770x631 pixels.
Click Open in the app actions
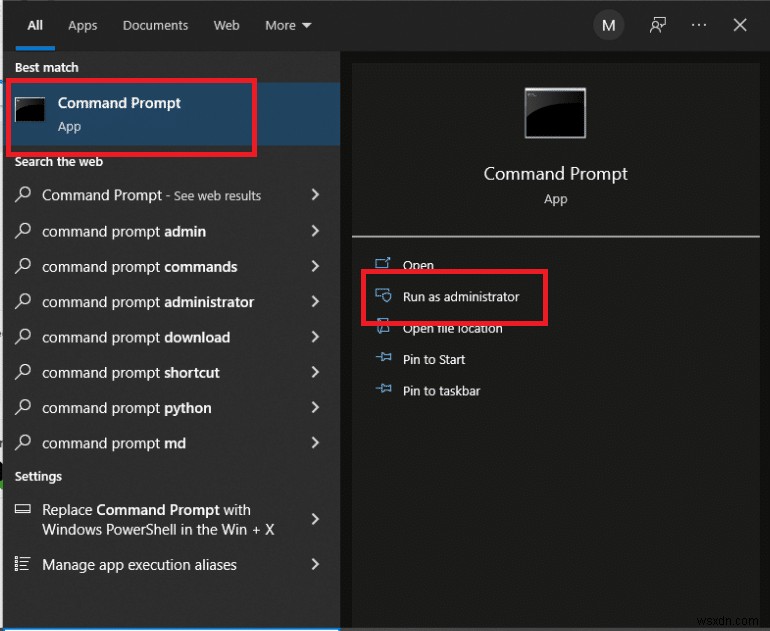click(x=418, y=265)
